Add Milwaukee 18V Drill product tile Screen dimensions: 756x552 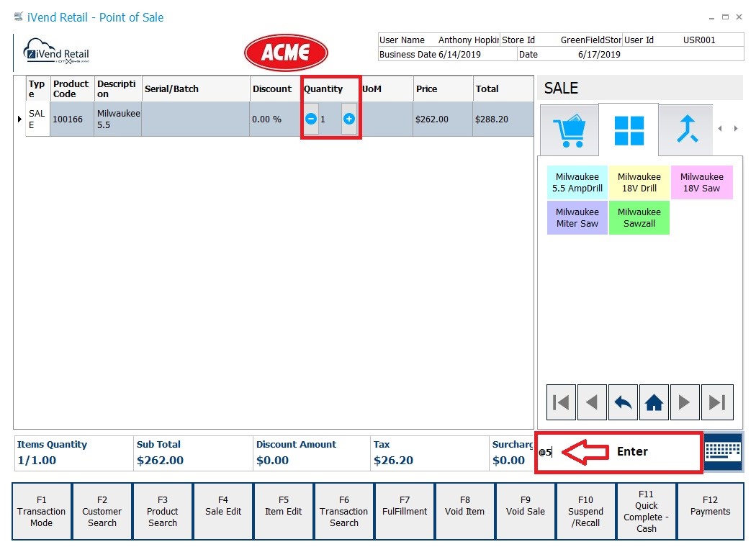pyautogui.click(x=639, y=183)
